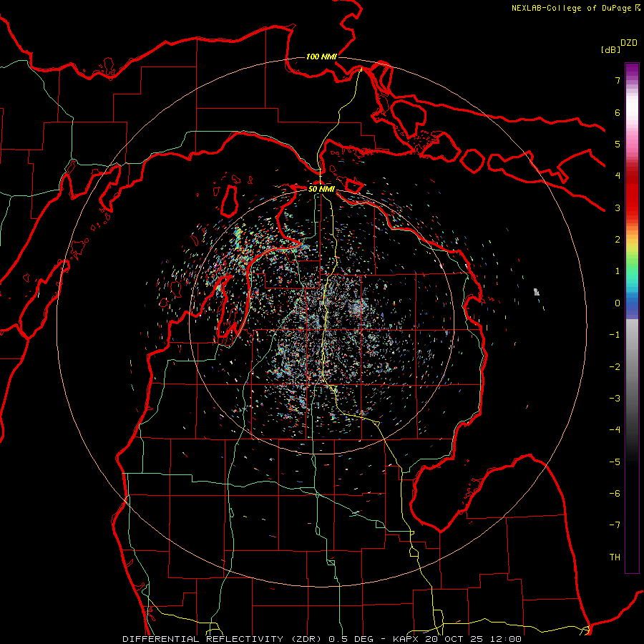Click the -3 value on the color scale
The image size is (644, 644).
615,399
